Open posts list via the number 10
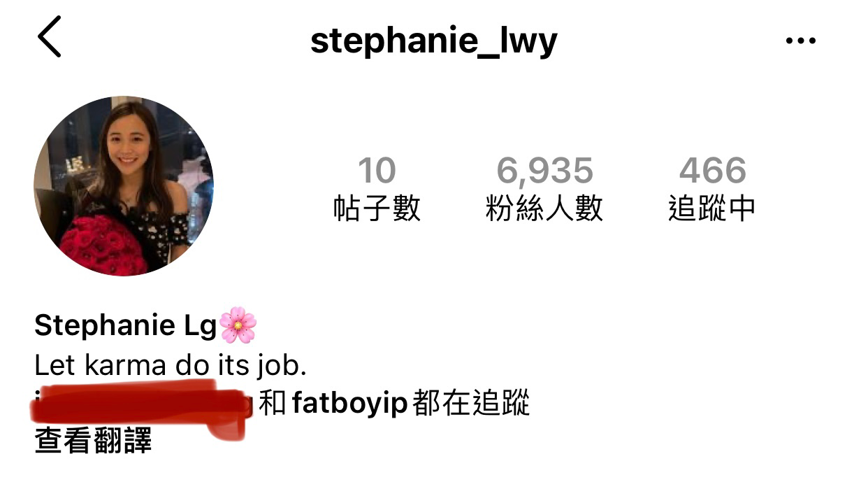The height and width of the screenshot is (482, 868). 377,171
